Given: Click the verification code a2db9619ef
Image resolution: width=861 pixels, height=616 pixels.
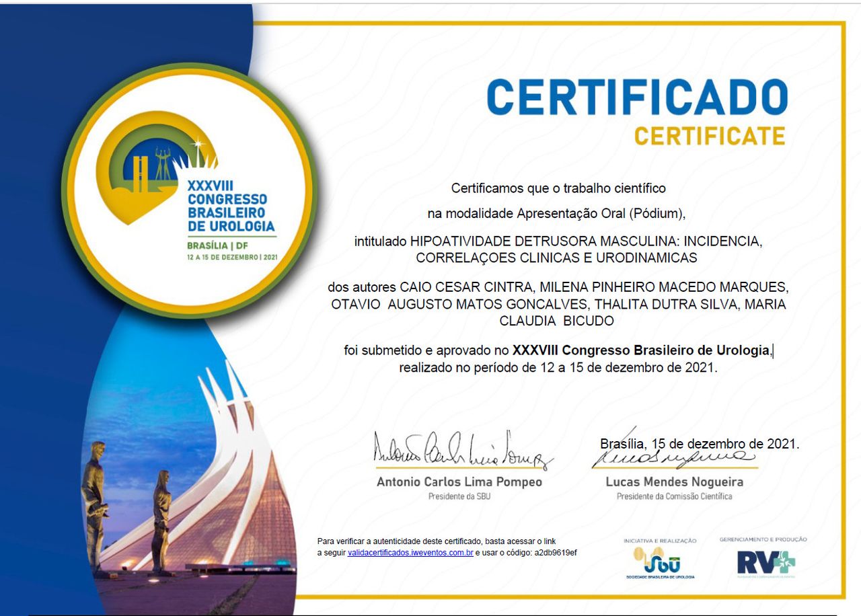Looking at the screenshot, I should click(x=554, y=553).
